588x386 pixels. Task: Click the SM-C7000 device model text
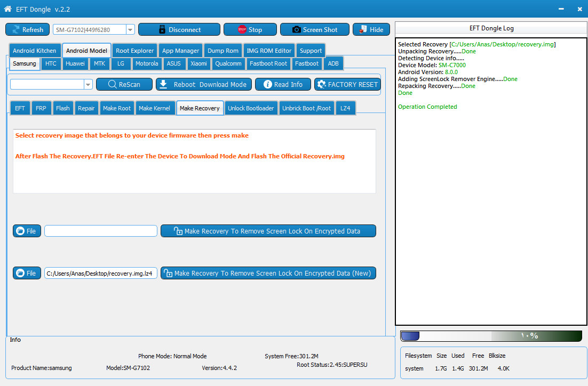(452, 65)
